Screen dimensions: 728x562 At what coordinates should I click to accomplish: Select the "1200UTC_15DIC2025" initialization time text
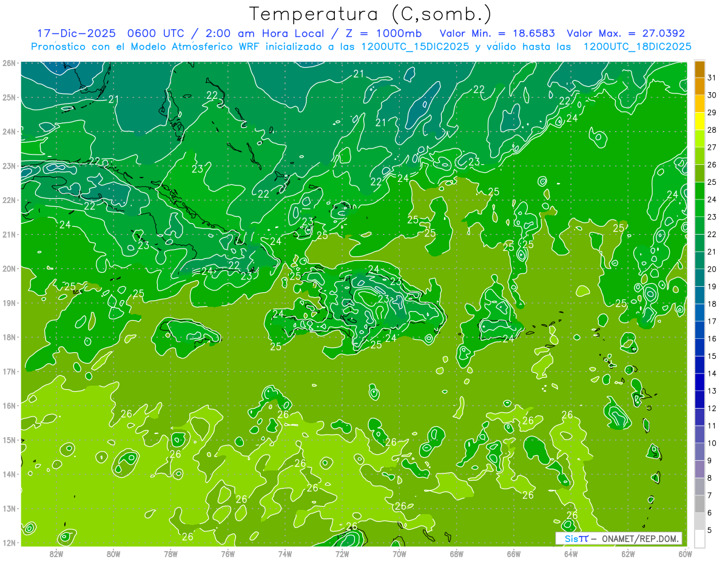click(x=415, y=47)
